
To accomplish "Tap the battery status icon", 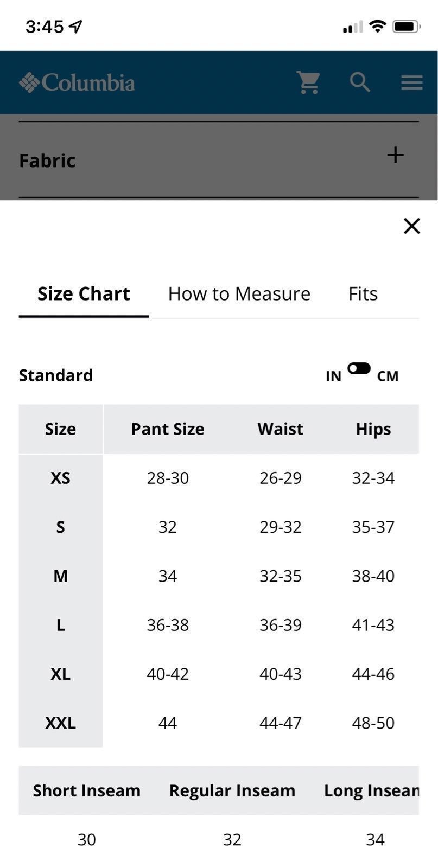I will click(x=407, y=26).
